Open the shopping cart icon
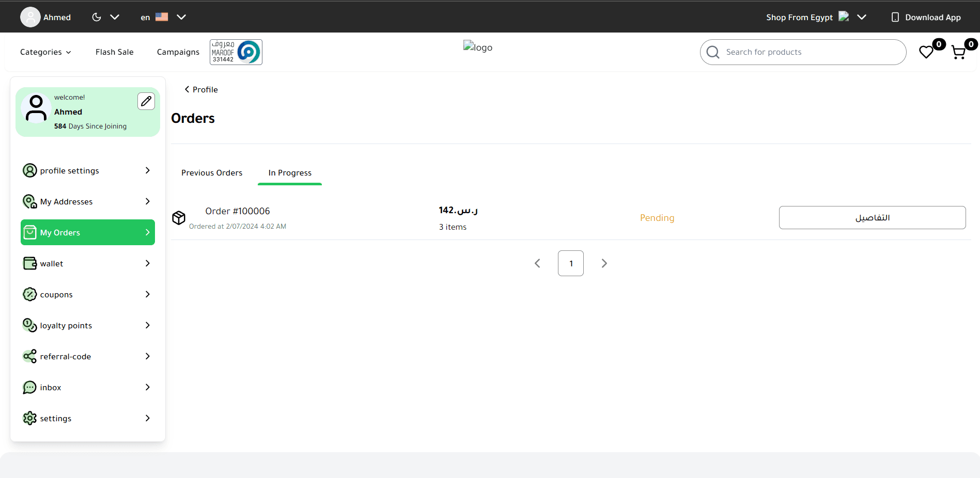 (958, 53)
